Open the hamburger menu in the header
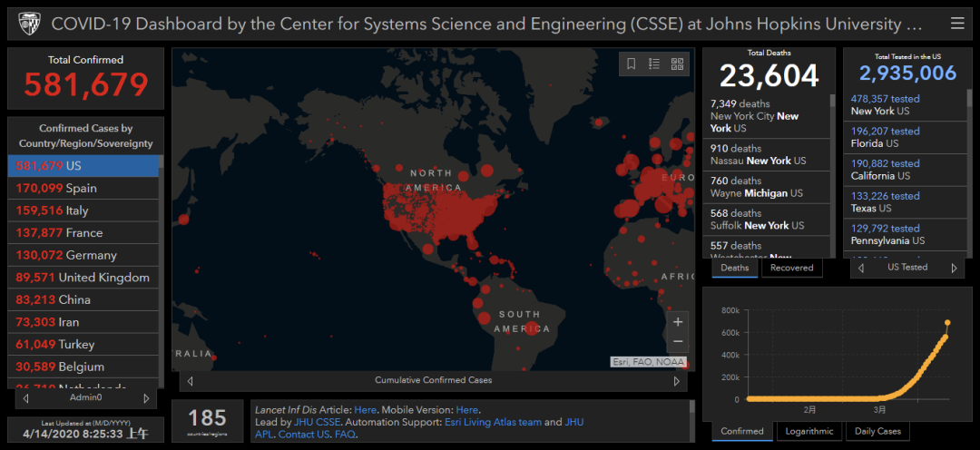This screenshot has width=980, height=450. click(957, 24)
